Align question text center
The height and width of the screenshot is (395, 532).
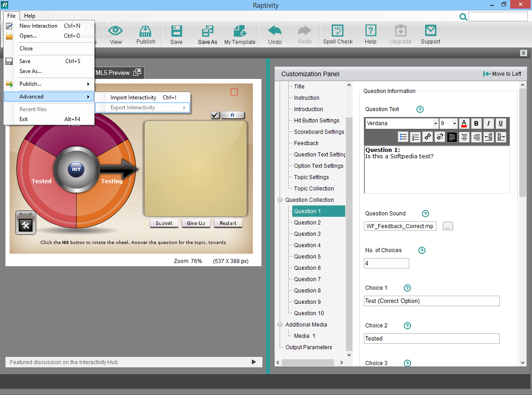coord(464,137)
